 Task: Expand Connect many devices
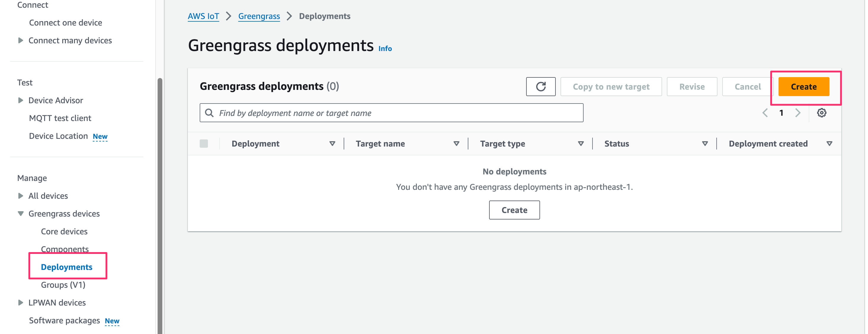point(20,40)
